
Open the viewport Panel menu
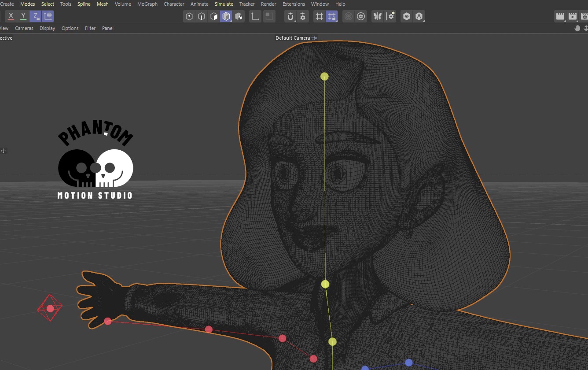pyautogui.click(x=108, y=28)
